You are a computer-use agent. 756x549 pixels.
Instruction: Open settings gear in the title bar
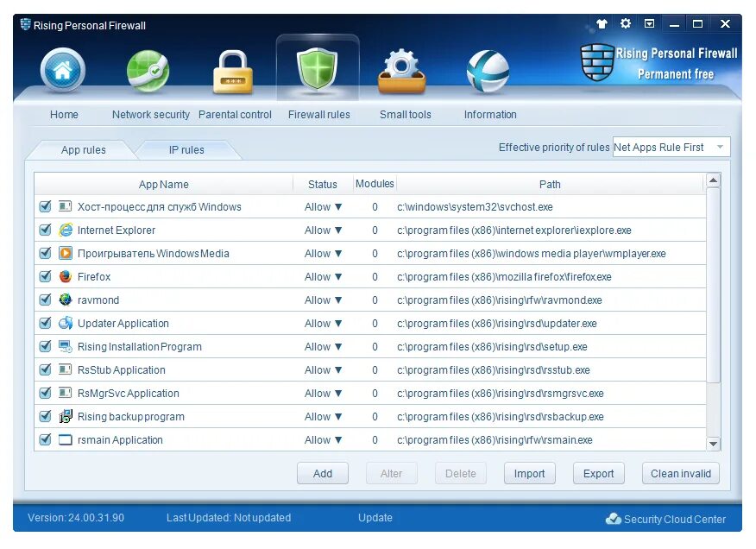(626, 23)
